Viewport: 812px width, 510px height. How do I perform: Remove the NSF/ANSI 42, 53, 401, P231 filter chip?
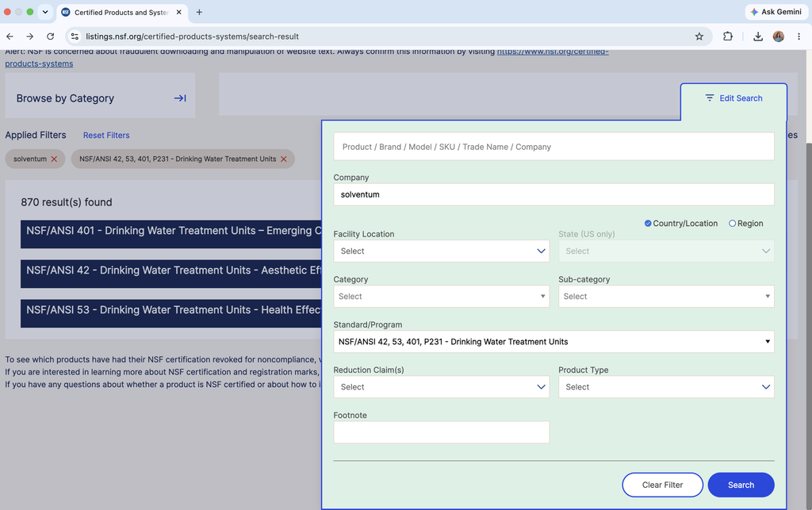284,159
